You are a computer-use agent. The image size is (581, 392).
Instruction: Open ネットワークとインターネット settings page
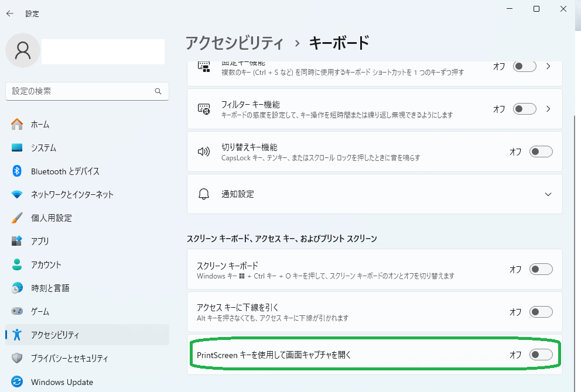click(71, 195)
